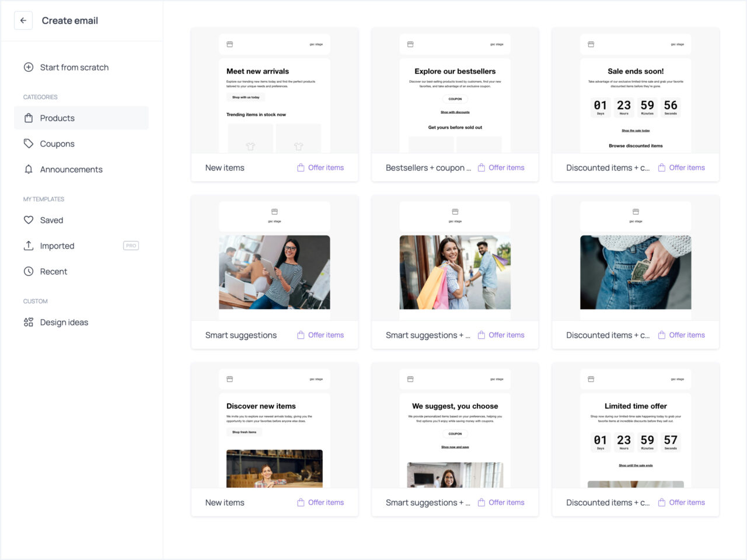Click Start from scratch
The height and width of the screenshot is (560, 747).
pos(74,67)
